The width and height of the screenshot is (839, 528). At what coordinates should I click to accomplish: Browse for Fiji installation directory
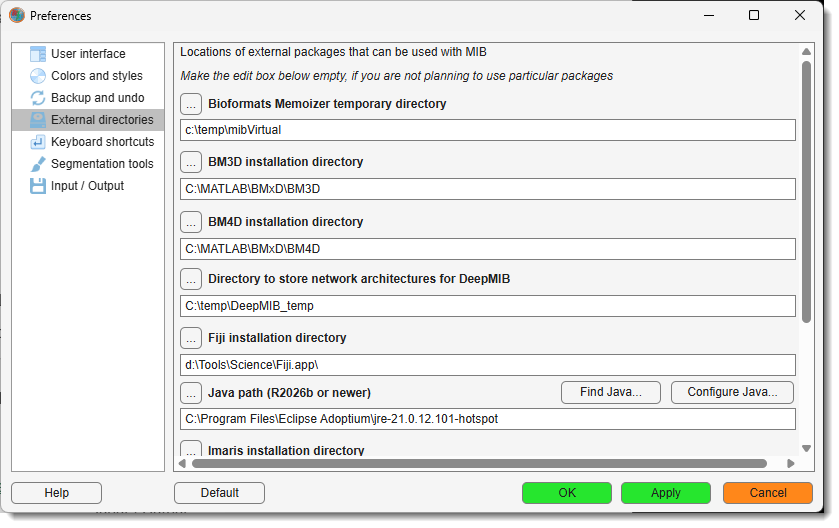tap(191, 338)
